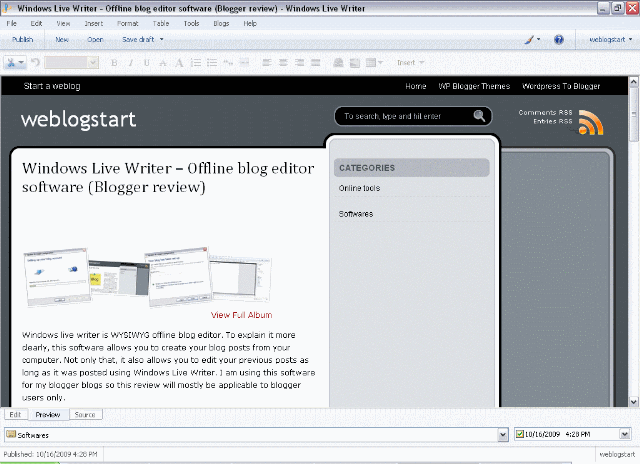The width and height of the screenshot is (640, 464).
Task: Open the Edit menu
Action: click(x=36, y=24)
